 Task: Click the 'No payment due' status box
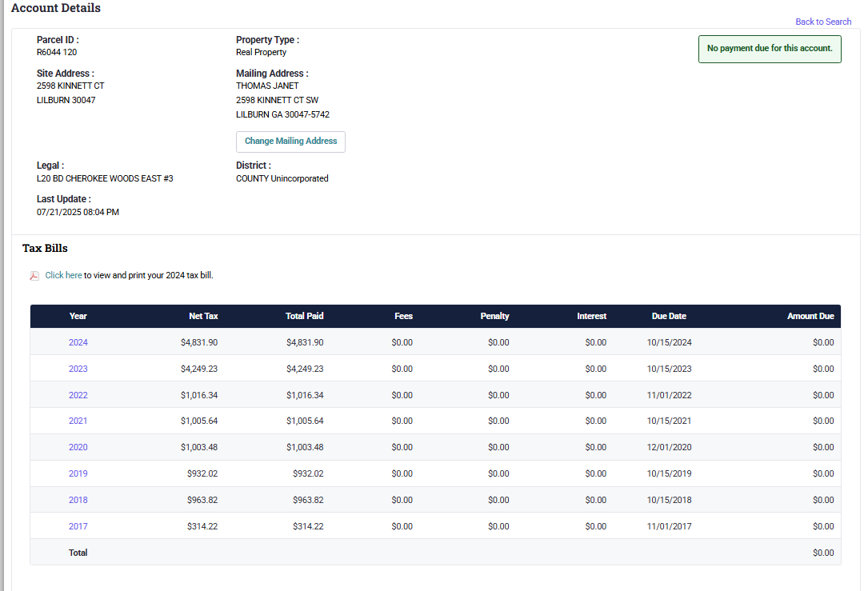coord(769,49)
